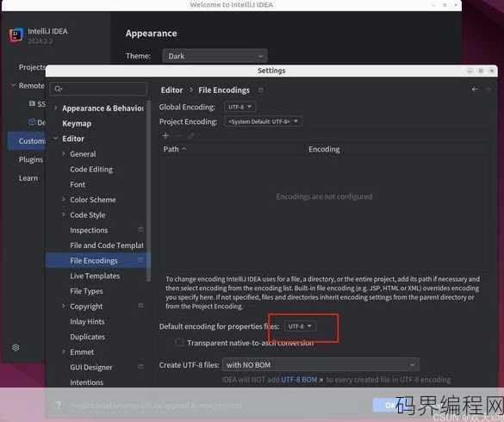Open Projects tab in Welcome window

32,67
